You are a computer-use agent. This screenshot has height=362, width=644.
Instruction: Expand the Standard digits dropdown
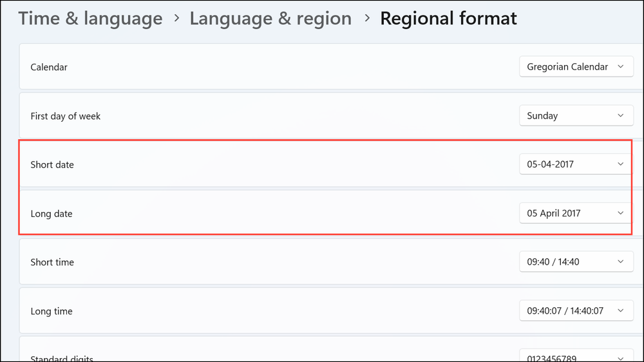pos(576,356)
